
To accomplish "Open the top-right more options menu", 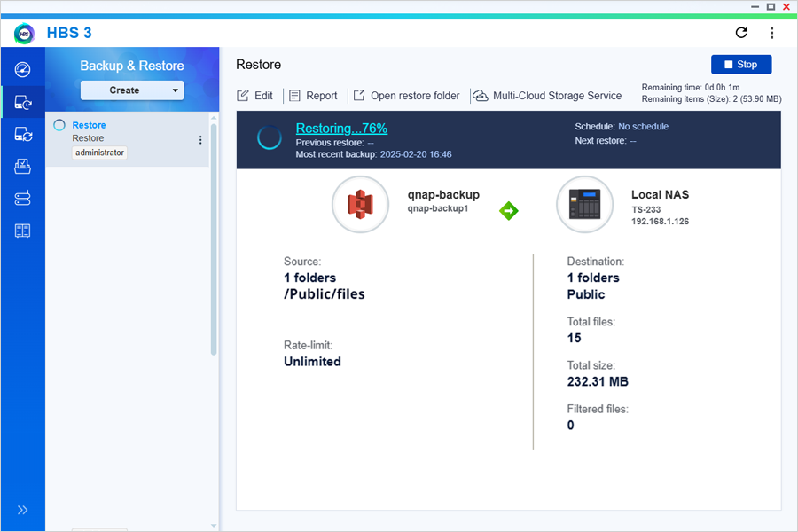I will [771, 33].
